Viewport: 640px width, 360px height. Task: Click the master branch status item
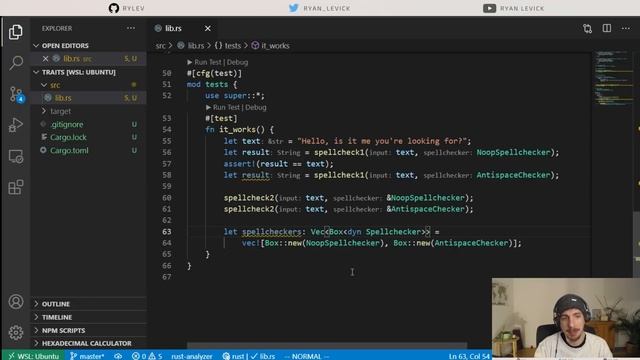pos(87,356)
